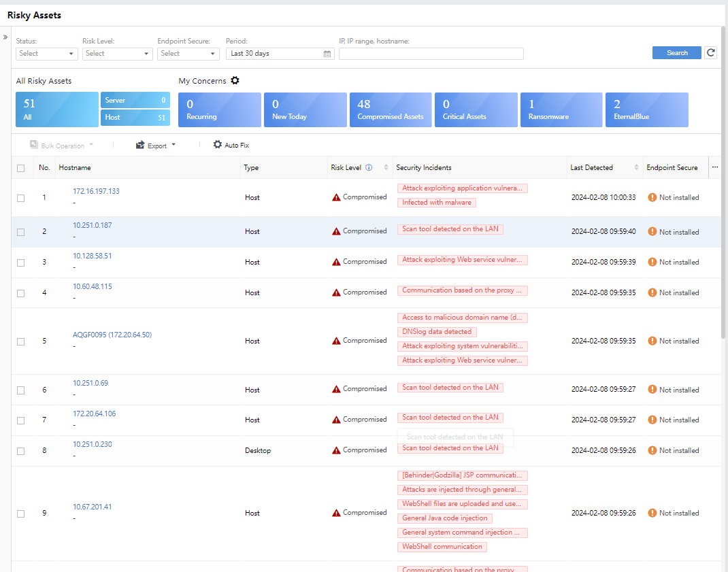Click the Risk Level info icon

tap(369, 168)
